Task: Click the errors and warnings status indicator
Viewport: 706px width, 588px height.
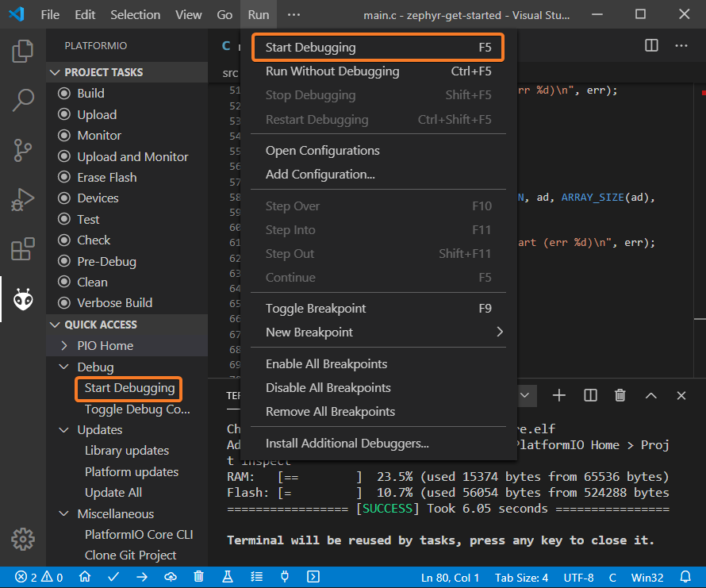Action: (39, 577)
